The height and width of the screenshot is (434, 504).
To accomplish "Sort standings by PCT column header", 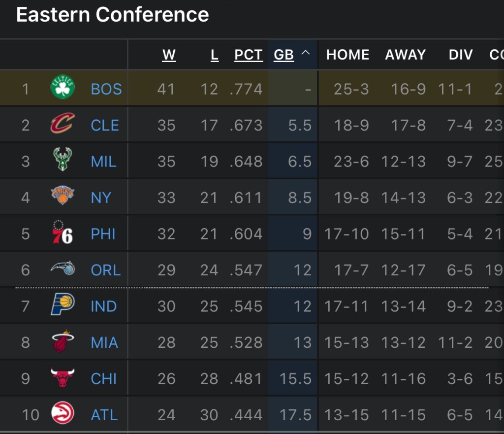I will 249,55.
